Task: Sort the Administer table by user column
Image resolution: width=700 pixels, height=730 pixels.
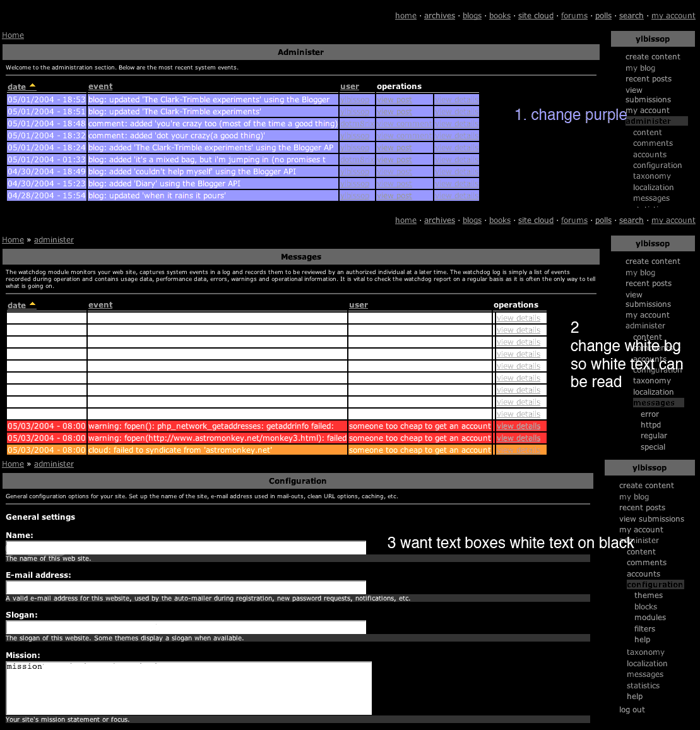Action: click(350, 86)
